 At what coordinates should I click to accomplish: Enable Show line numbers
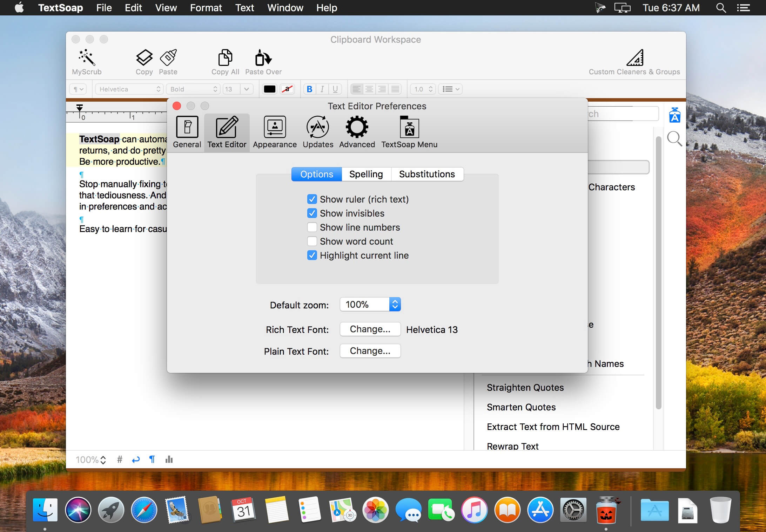(312, 227)
